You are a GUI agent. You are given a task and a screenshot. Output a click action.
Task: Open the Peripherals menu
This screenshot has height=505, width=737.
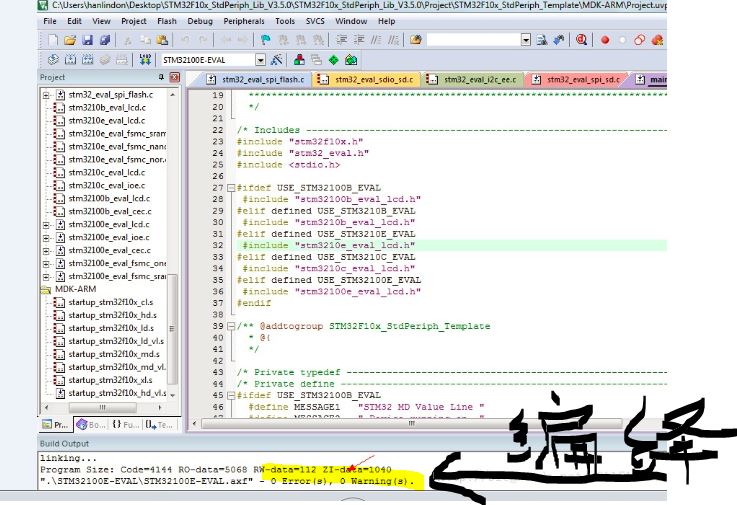(x=244, y=21)
